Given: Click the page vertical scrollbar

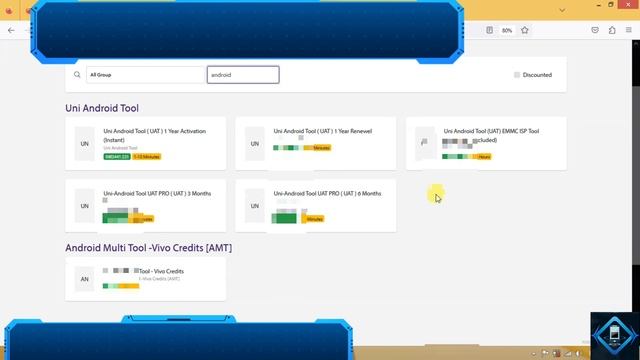Looking at the screenshot, I should pos(636,176).
